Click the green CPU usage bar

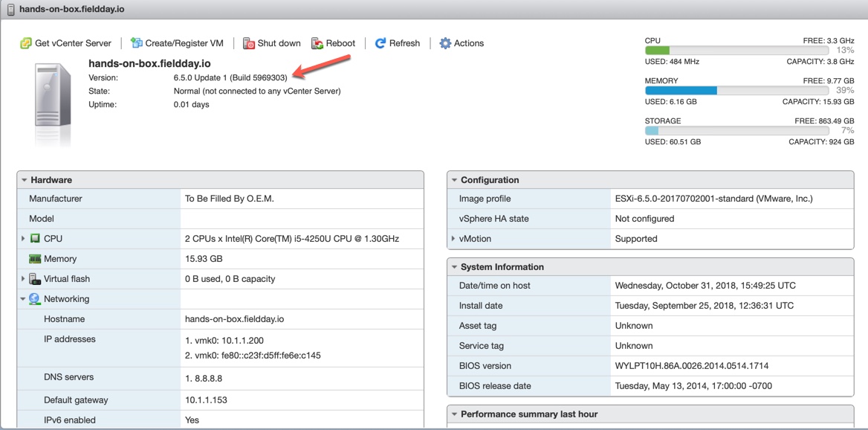(x=657, y=51)
